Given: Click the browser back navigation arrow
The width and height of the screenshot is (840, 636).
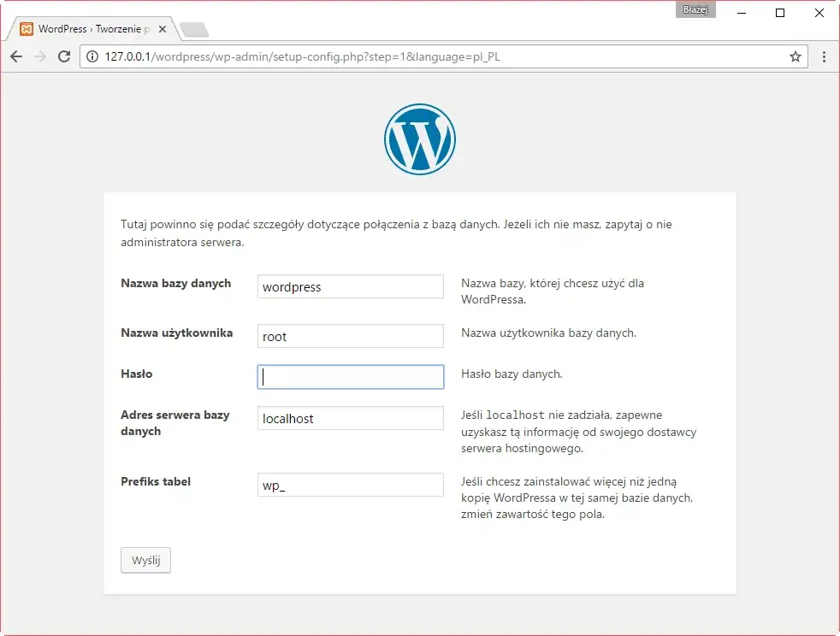Looking at the screenshot, I should point(16,56).
